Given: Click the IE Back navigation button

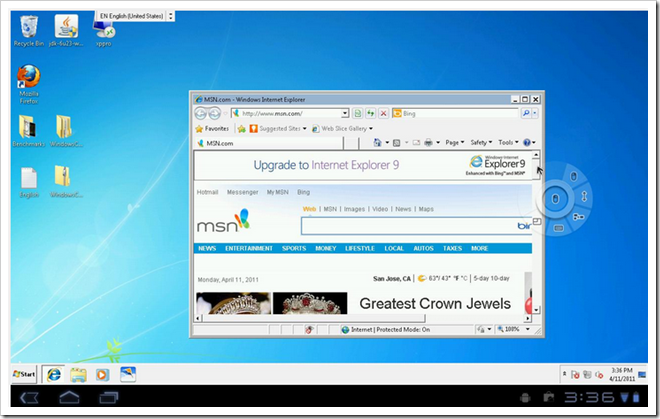Looking at the screenshot, I should tap(200, 113).
